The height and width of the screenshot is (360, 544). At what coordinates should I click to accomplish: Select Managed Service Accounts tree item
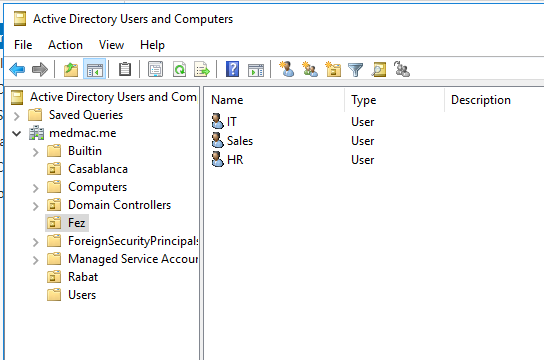click(133, 259)
